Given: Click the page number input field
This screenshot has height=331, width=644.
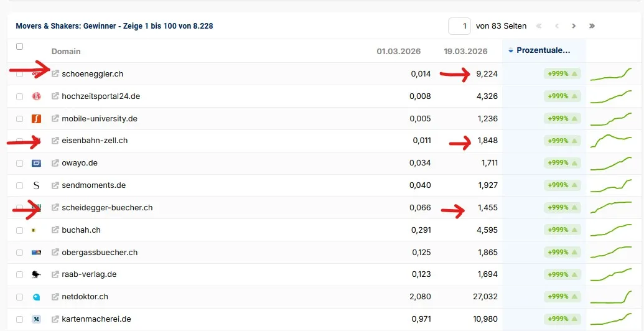Looking at the screenshot, I should 459,26.
